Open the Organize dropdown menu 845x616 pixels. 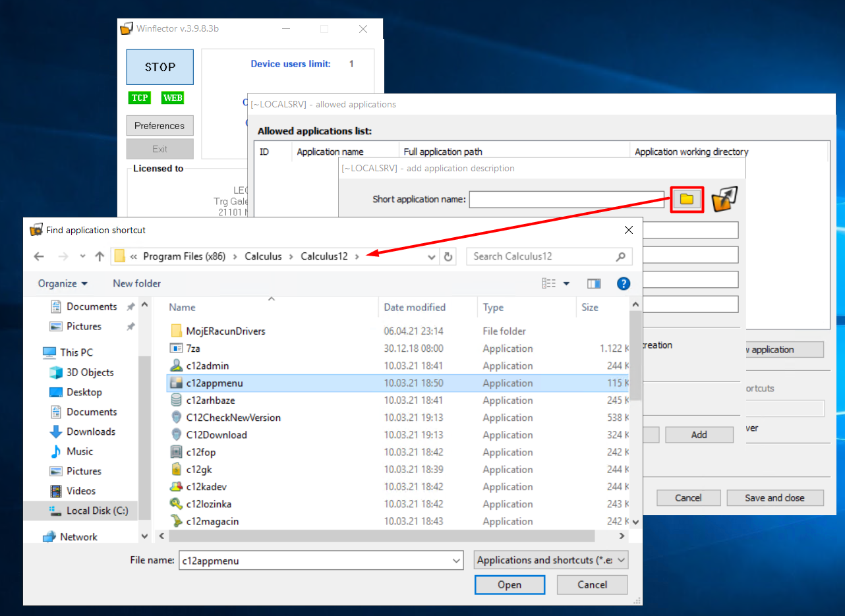(63, 283)
